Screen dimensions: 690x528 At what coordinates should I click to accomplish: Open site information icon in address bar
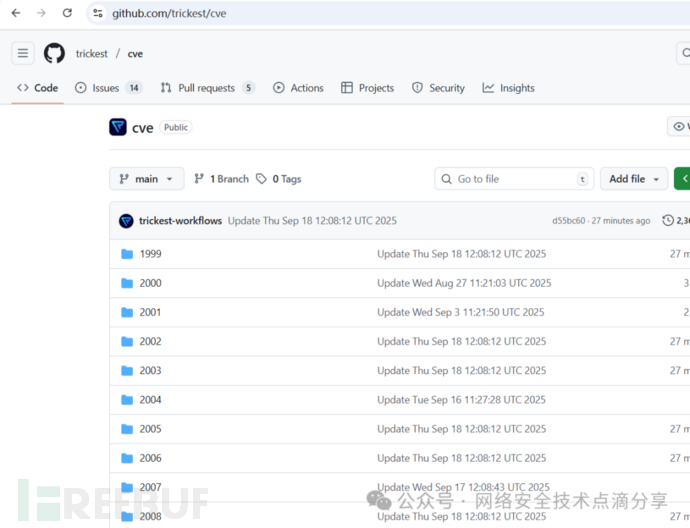tap(98, 13)
